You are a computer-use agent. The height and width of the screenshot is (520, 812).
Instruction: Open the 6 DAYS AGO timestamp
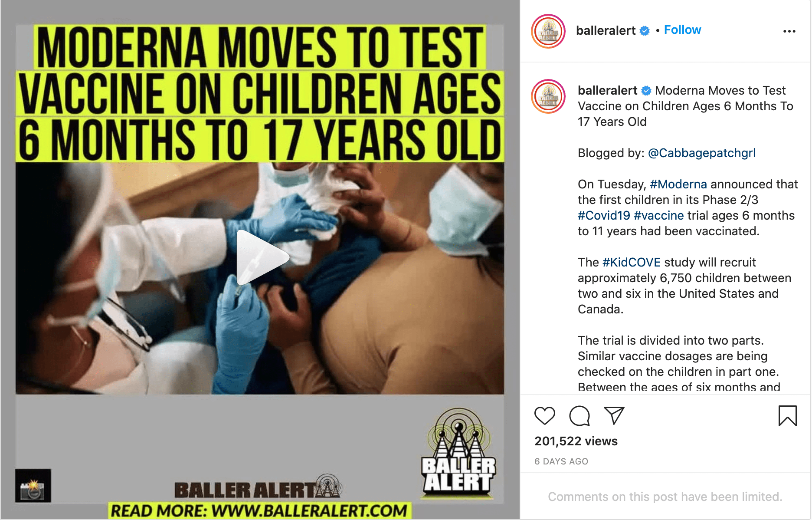[x=561, y=461]
